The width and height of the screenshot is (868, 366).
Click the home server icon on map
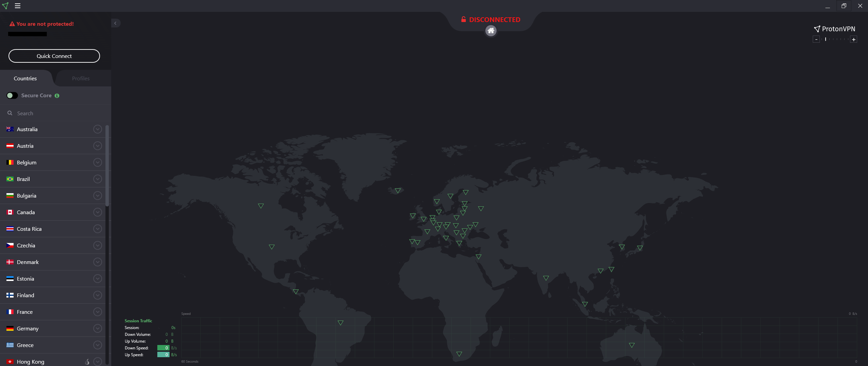[x=490, y=30]
